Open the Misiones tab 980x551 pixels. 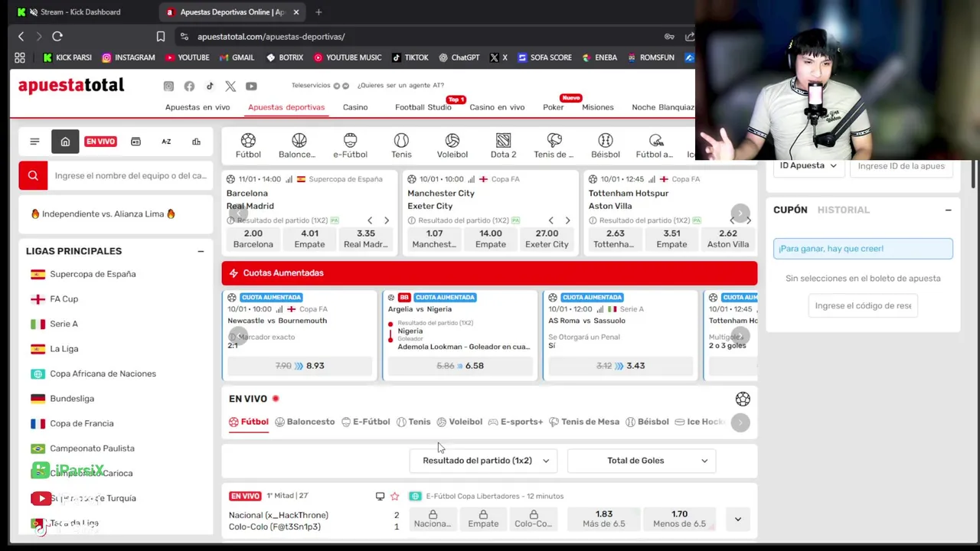point(598,107)
